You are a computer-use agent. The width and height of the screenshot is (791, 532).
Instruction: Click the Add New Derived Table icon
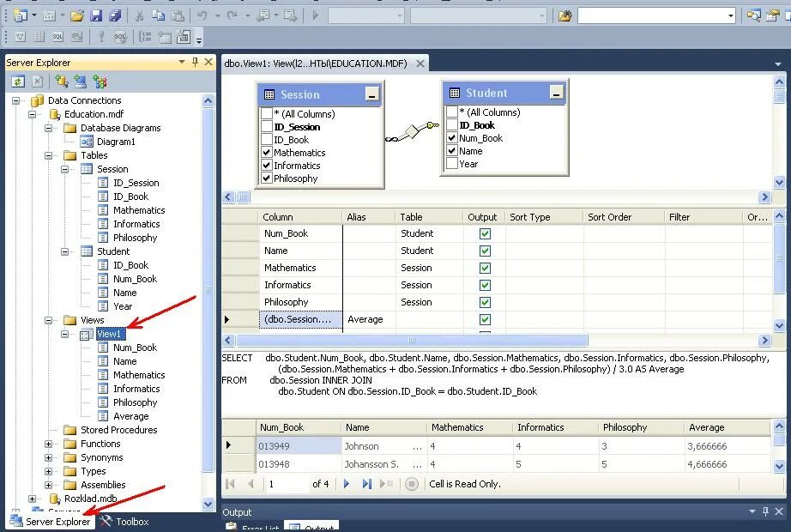click(x=183, y=36)
